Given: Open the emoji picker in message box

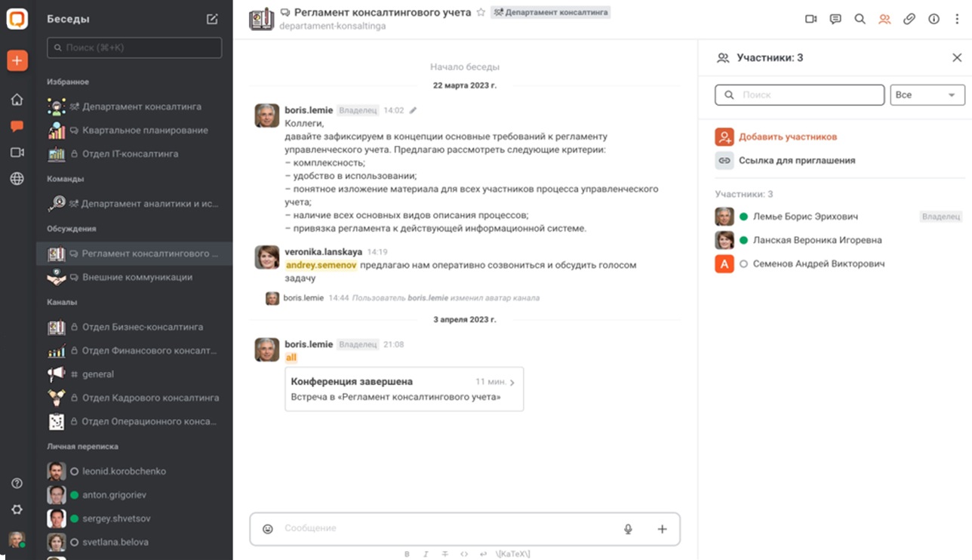Looking at the screenshot, I should click(267, 529).
